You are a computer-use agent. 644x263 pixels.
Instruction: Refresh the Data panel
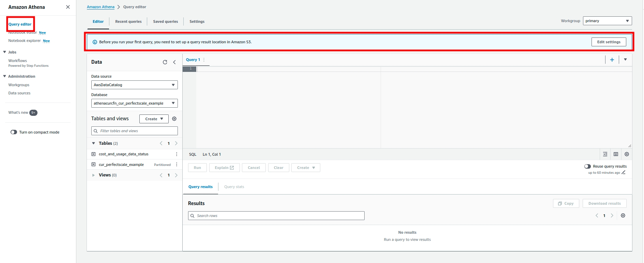coord(165,62)
